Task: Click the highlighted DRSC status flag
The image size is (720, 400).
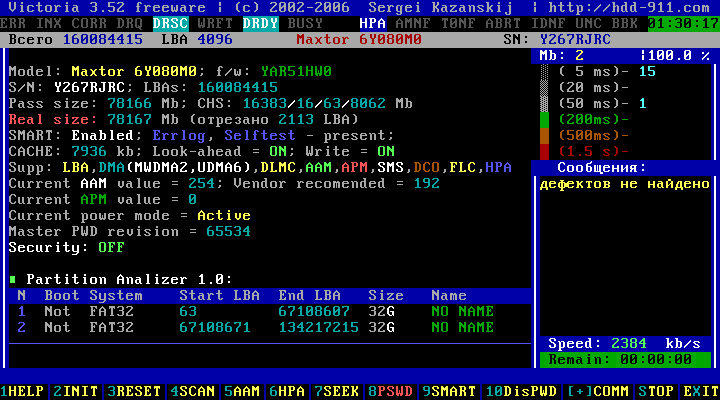Action: pyautogui.click(x=171, y=23)
